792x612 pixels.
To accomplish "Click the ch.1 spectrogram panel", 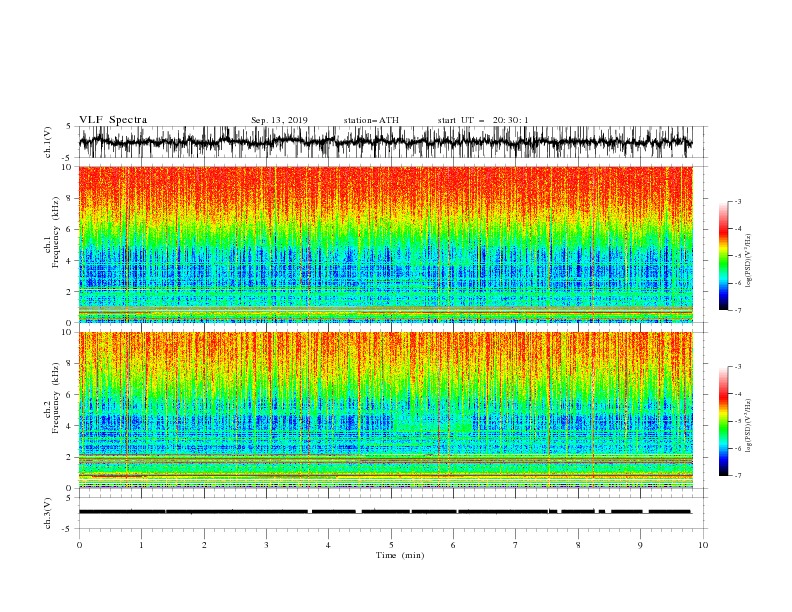I will click(385, 244).
